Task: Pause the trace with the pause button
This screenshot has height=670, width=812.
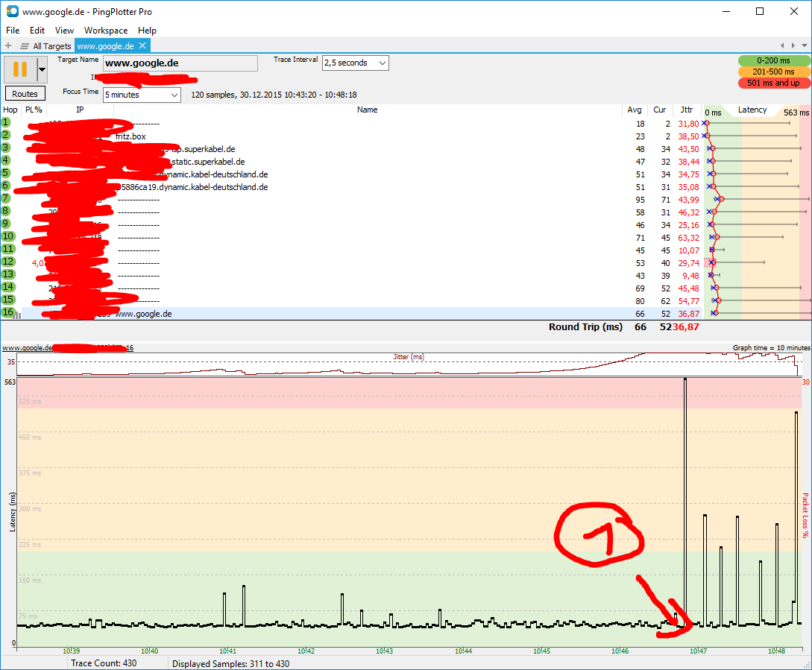Action: click(x=20, y=69)
